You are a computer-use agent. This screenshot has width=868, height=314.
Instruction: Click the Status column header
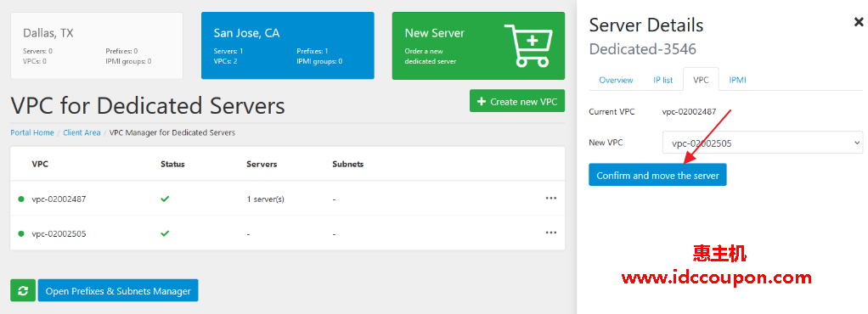pyautogui.click(x=172, y=164)
